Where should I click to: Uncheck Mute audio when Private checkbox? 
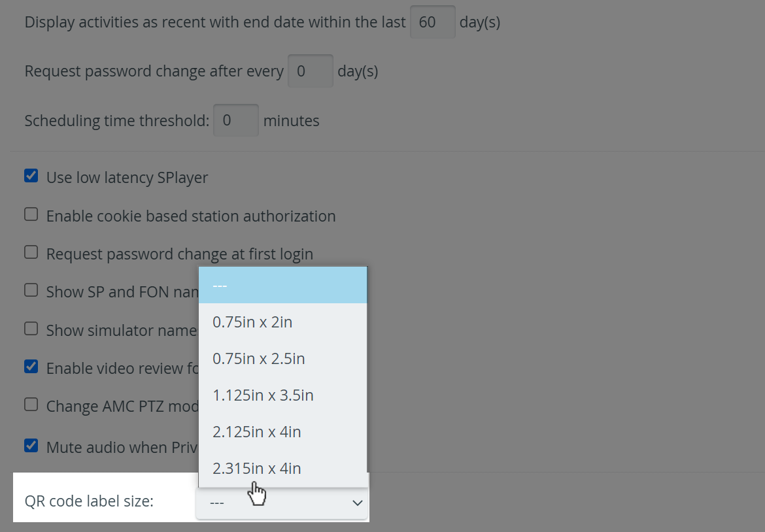point(31,446)
